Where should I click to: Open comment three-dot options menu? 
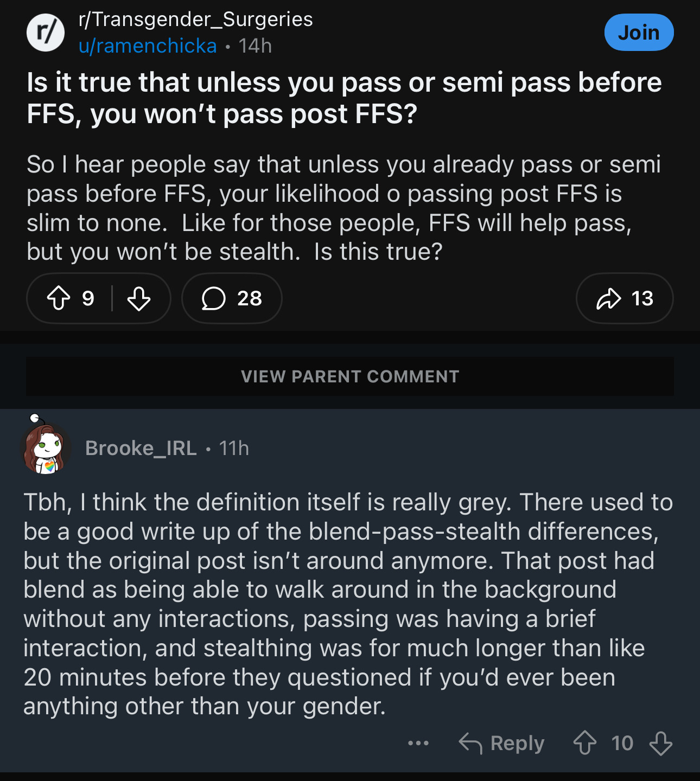418,743
